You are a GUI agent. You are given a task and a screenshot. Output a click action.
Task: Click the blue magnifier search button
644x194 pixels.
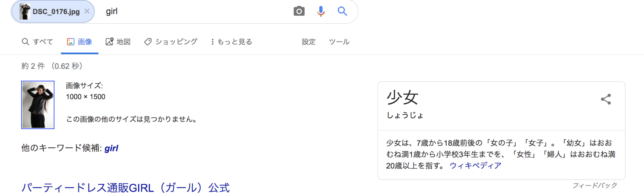(342, 11)
